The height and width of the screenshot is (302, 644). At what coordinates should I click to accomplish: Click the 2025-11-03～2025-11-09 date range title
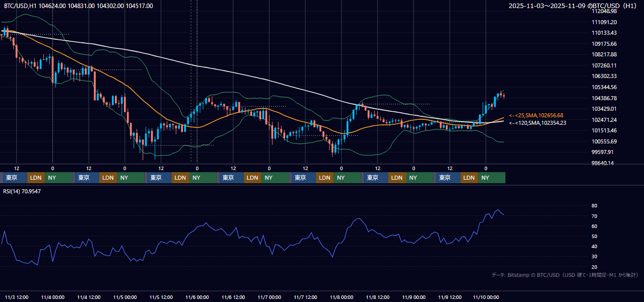click(573, 6)
